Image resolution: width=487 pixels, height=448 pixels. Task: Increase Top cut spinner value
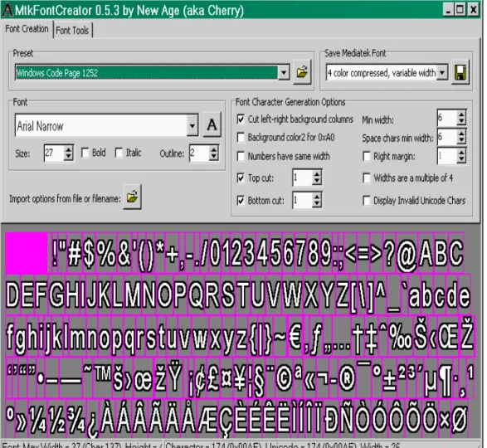pyautogui.click(x=317, y=174)
